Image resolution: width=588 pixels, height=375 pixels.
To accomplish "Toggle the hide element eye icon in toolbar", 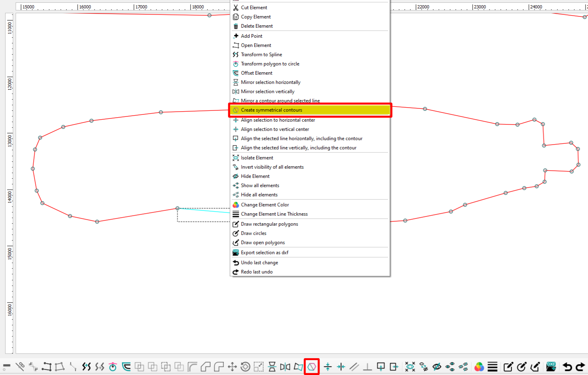I will 437,367.
